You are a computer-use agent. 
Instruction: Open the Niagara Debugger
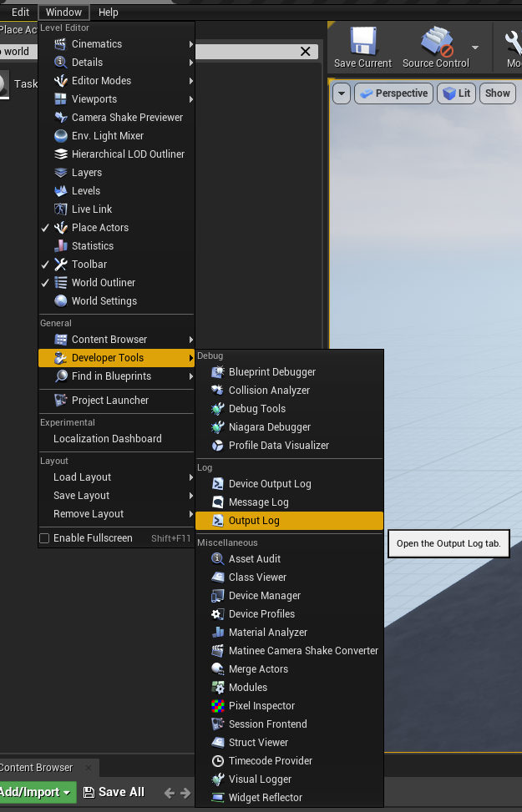coord(269,427)
